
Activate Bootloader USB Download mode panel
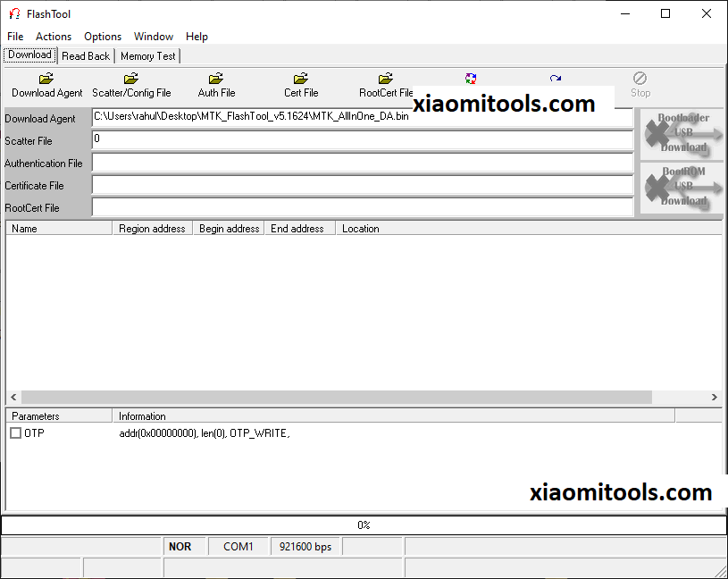tap(681, 133)
